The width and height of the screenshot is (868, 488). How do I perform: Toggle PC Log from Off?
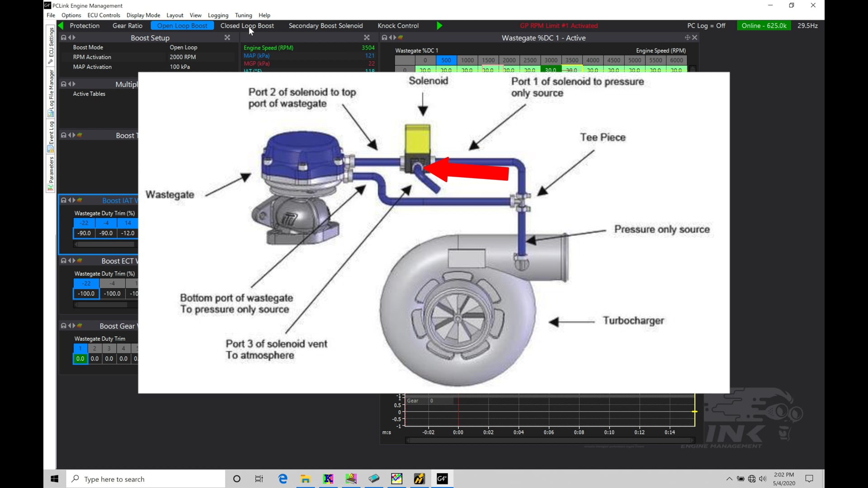[x=707, y=26]
